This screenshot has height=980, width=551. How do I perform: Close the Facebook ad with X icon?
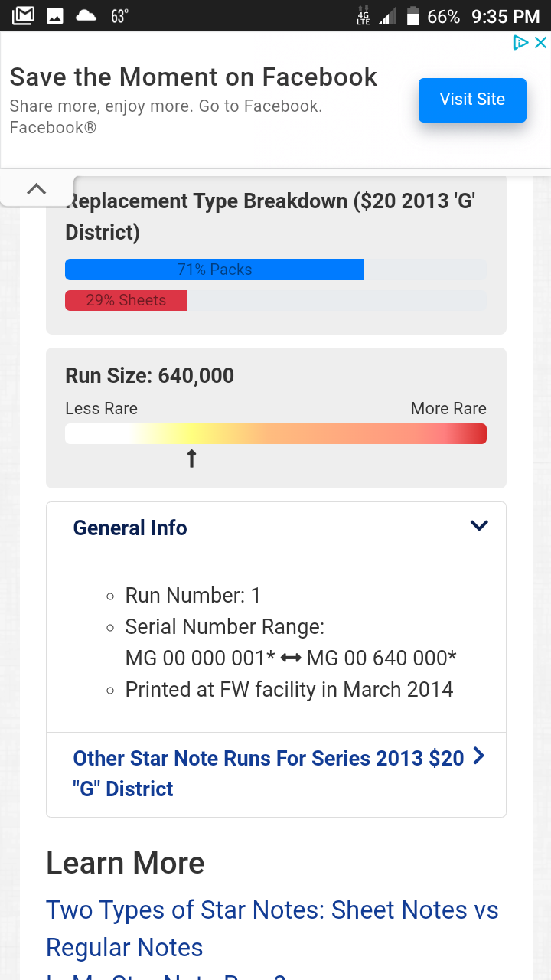540,43
